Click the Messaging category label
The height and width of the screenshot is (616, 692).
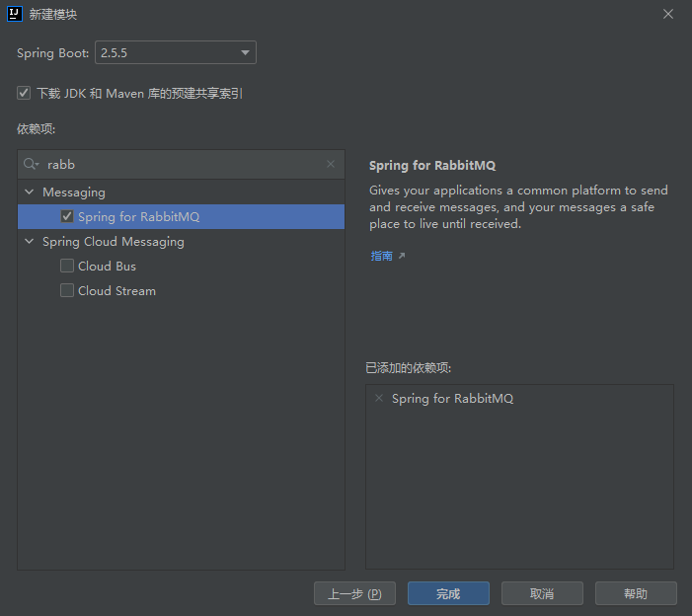coord(74,192)
